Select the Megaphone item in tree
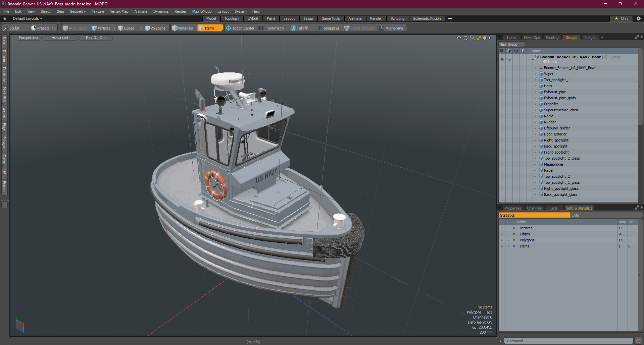Viewport: 644px width, 345px height. pyautogui.click(x=553, y=164)
